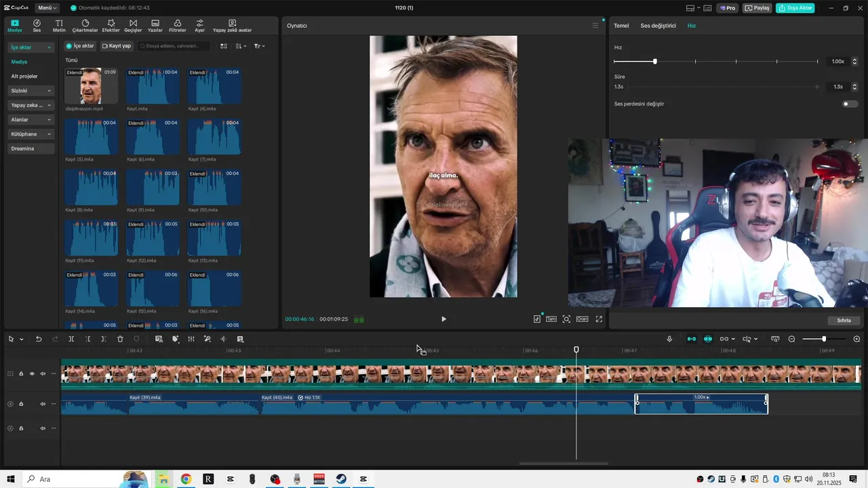This screenshot has width=868, height=488.
Task: Delete the selected clip with trash icon
Action: click(120, 339)
